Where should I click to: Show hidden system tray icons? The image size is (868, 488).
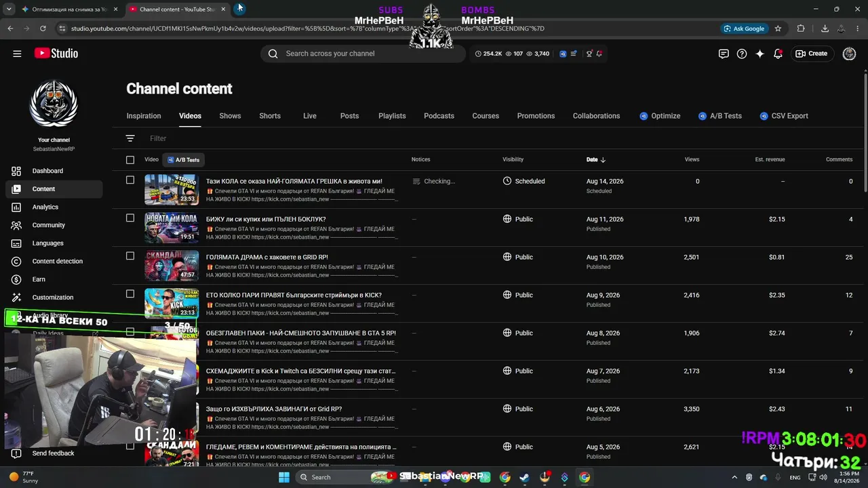tap(734, 477)
